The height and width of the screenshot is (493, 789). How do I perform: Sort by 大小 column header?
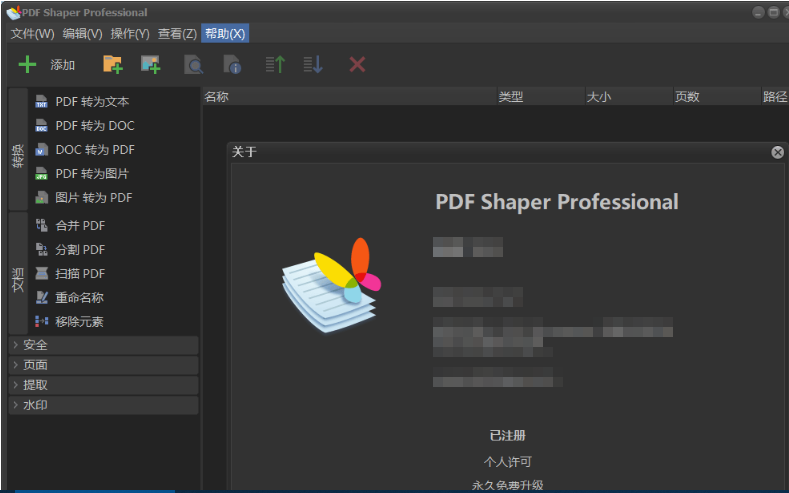point(629,97)
